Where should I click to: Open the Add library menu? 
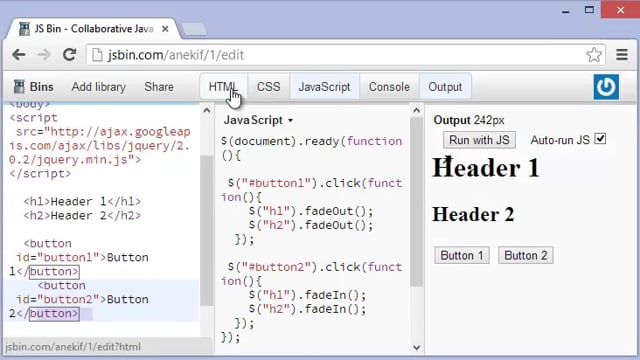(98, 87)
